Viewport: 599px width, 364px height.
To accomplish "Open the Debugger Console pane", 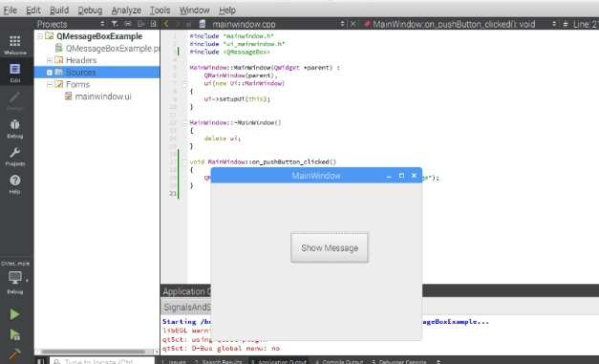I will click(x=399, y=361).
